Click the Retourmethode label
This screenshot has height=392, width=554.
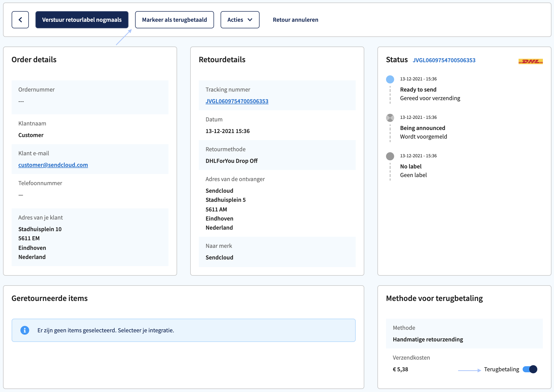pos(225,149)
